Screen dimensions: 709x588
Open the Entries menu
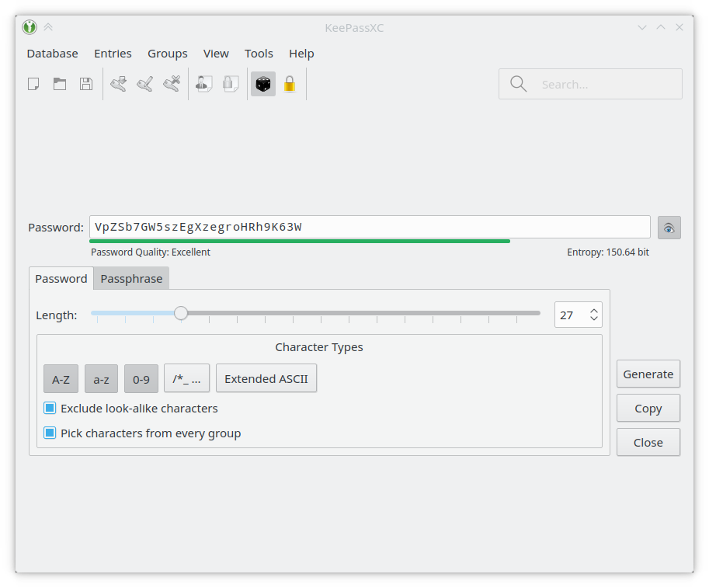(113, 54)
